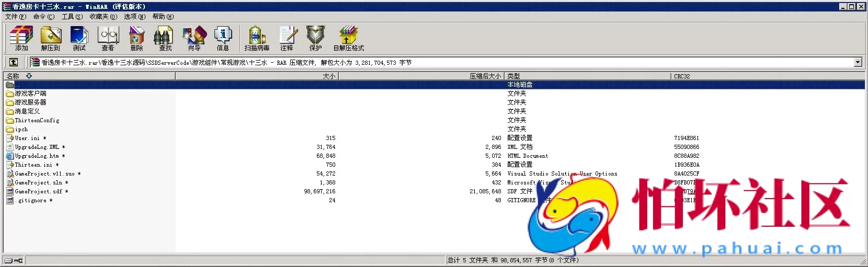Sort by 名称 (Name) column header
This screenshot has height=267, width=868.
89,76
